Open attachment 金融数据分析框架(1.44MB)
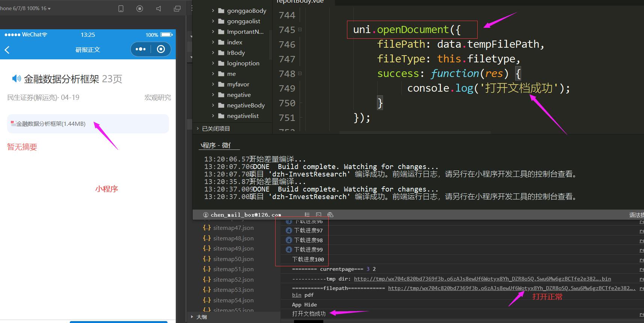 pyautogui.click(x=88, y=124)
